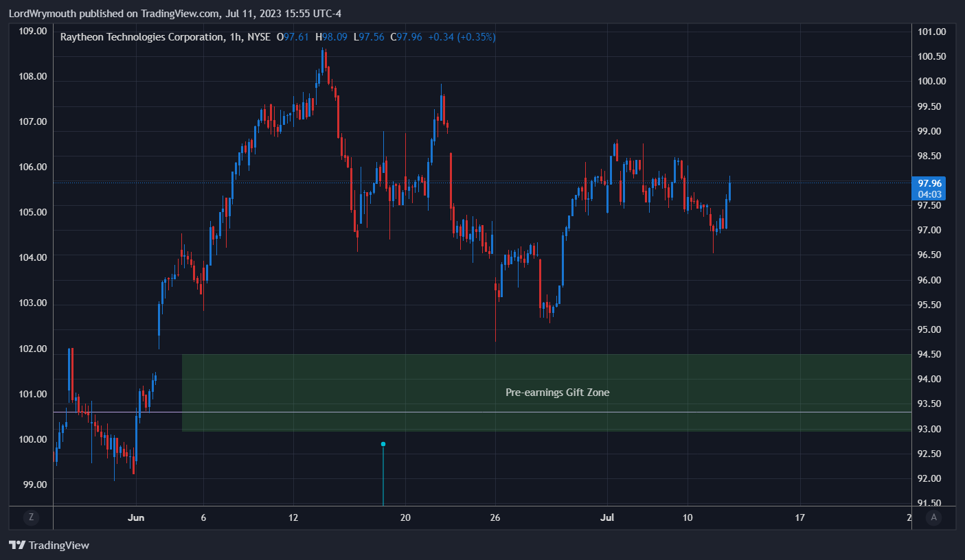Click the 20 date label on time axis
Viewport: 965px width, 560px height.
point(405,517)
